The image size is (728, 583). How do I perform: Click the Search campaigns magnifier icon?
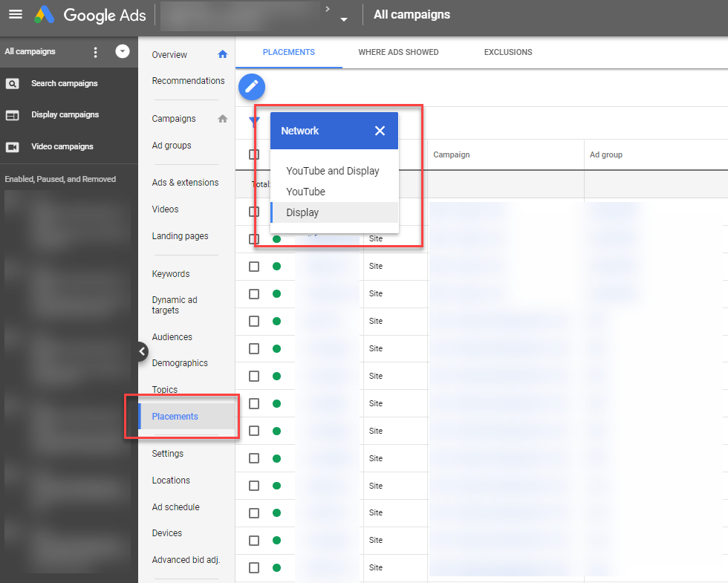(x=12, y=83)
